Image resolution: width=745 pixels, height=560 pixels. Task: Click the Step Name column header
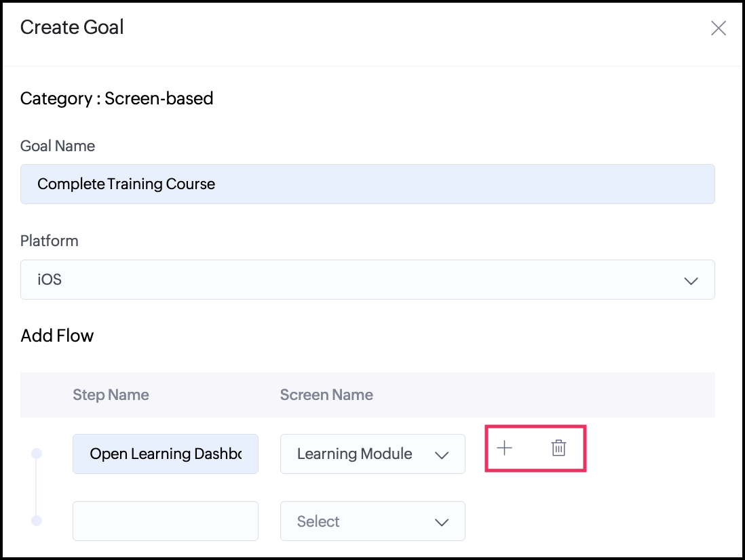click(111, 395)
